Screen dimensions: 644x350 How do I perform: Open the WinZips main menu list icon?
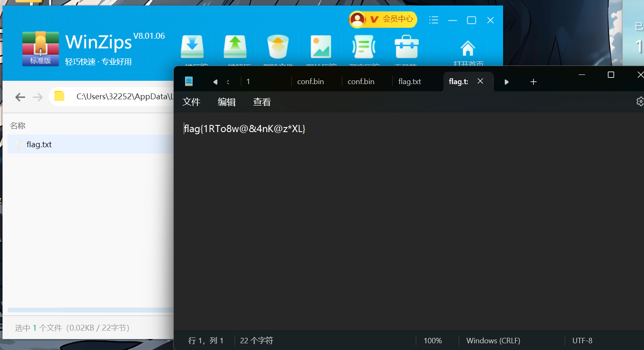pyautogui.click(x=434, y=20)
